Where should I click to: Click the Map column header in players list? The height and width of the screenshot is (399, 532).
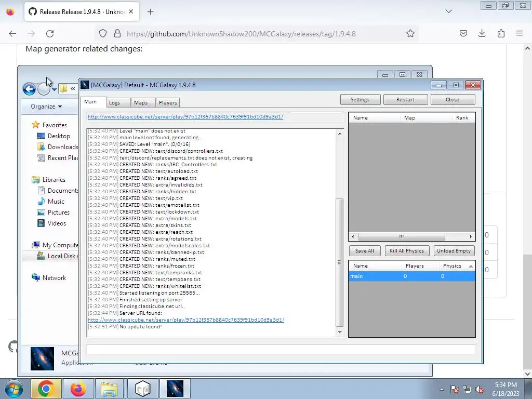(x=426, y=118)
